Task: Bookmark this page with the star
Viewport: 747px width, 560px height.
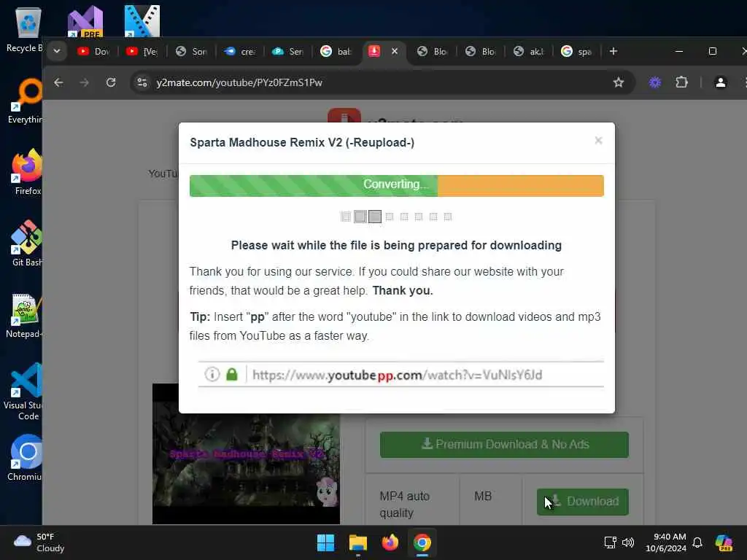Action: (x=619, y=82)
